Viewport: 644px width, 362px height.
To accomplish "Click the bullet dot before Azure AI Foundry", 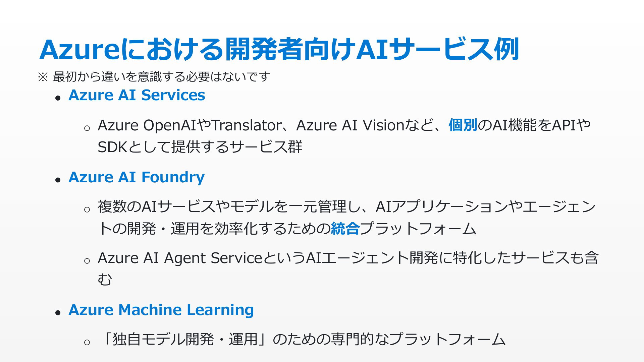I will 58,180.
